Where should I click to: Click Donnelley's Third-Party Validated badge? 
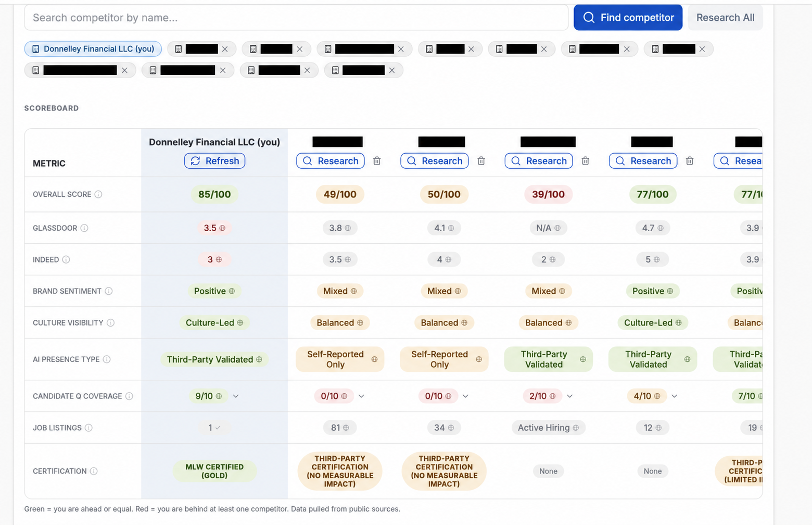pyautogui.click(x=214, y=359)
